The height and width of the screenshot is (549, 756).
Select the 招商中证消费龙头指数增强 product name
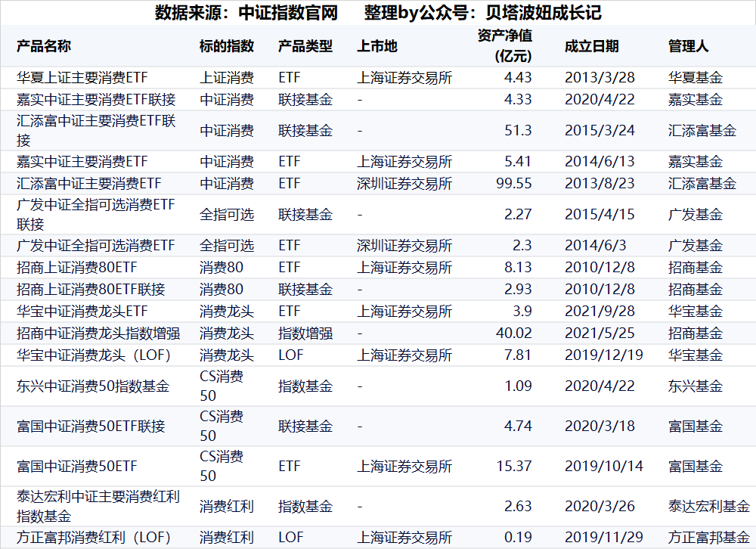coord(98,333)
